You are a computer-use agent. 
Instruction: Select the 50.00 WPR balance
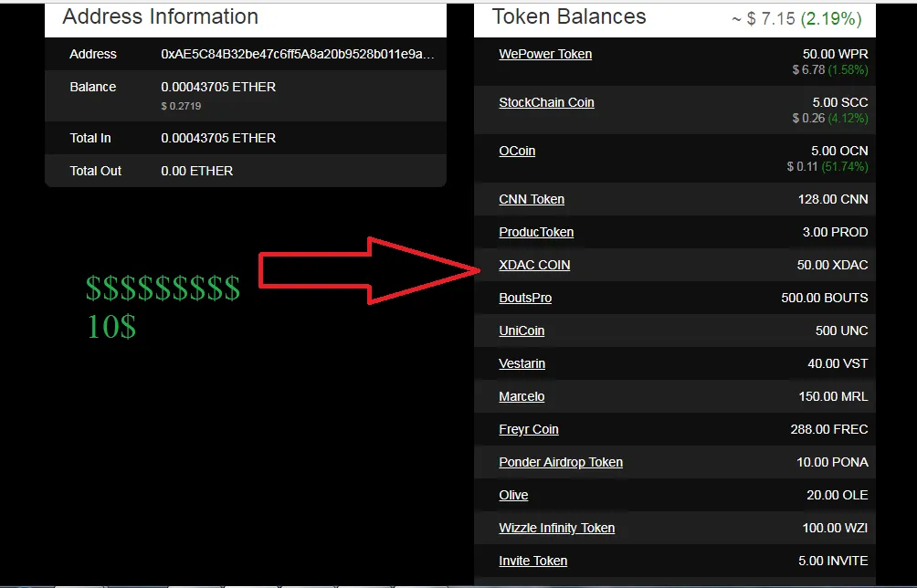click(835, 54)
